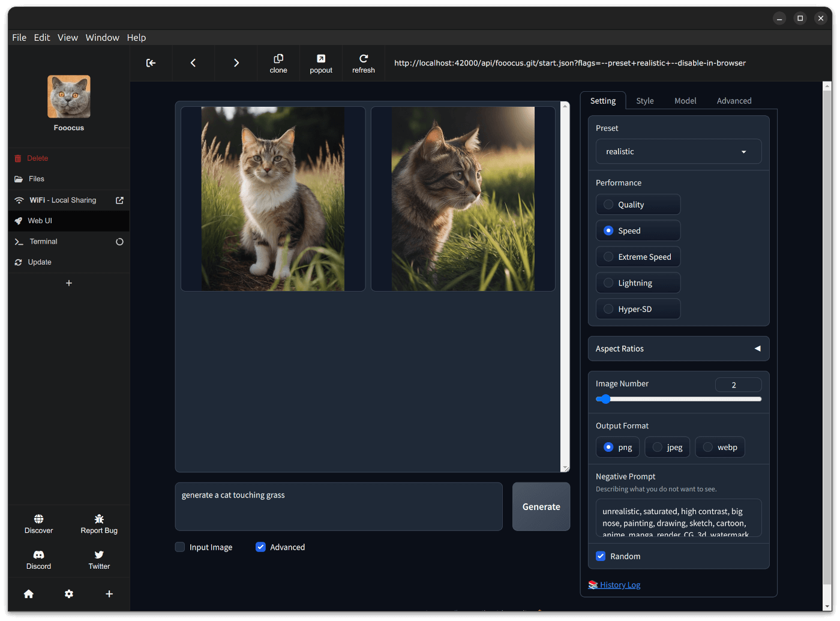Switch to the Model tab
The width and height of the screenshot is (840, 621).
tap(685, 100)
